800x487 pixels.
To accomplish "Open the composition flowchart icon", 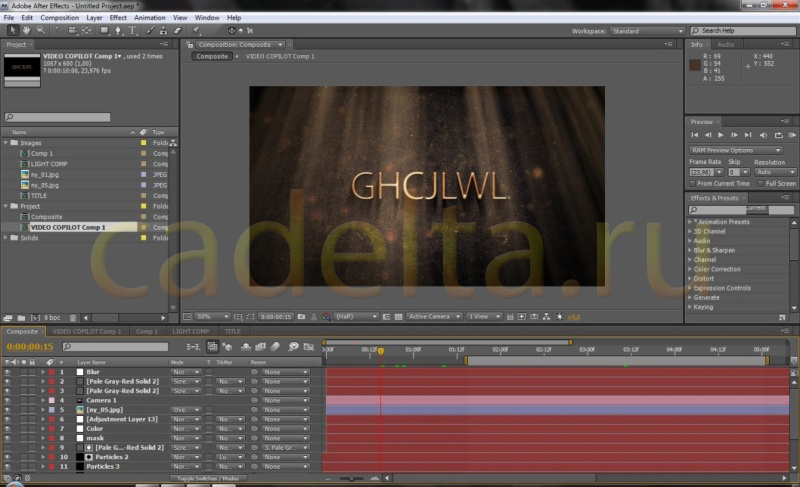I will pyautogui.click(x=546, y=317).
